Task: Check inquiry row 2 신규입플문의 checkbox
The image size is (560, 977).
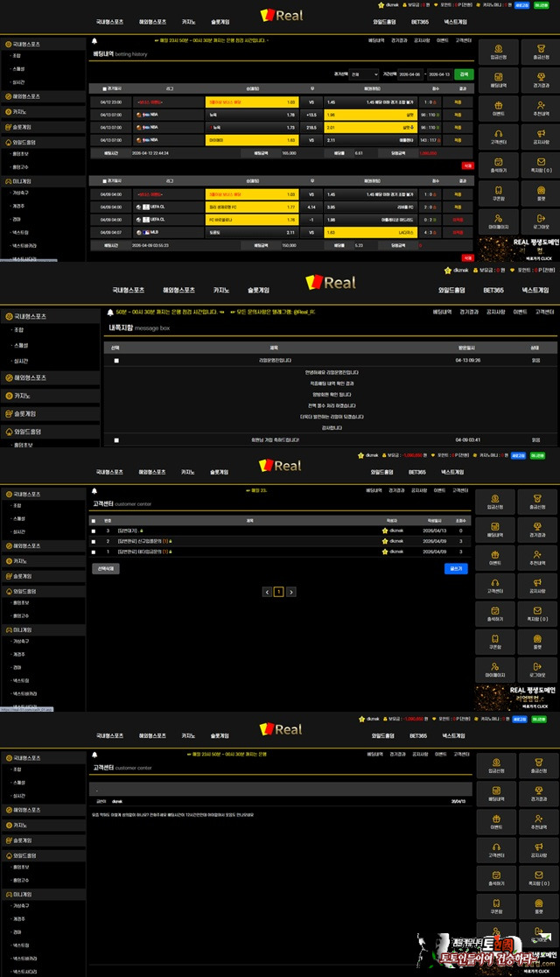Action: coord(94,541)
